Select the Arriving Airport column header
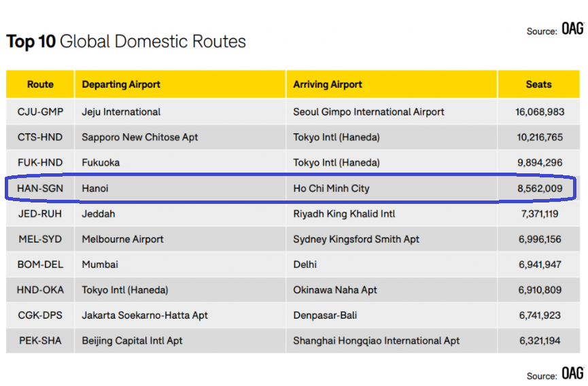588x386 pixels. click(x=328, y=85)
